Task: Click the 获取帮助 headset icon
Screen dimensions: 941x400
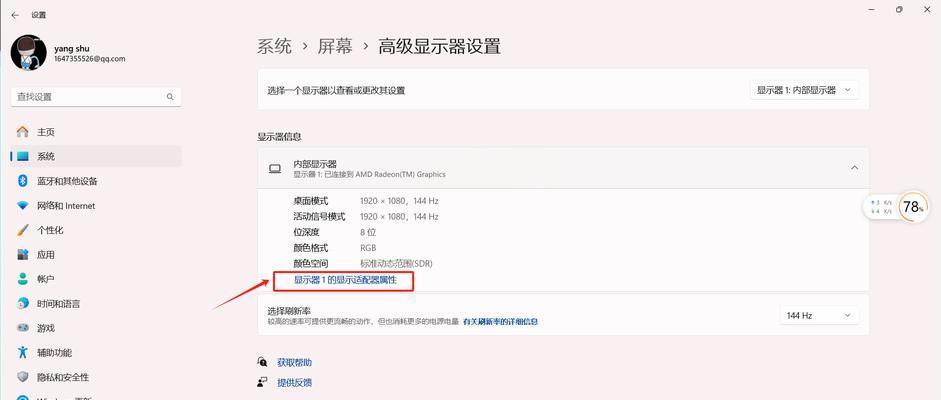Action: (263, 362)
